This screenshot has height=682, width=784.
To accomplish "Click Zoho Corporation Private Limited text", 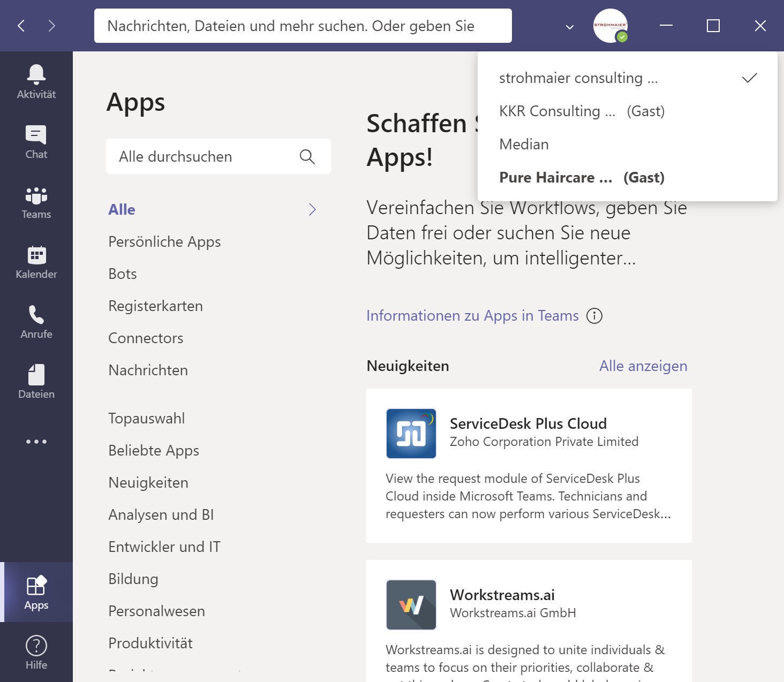I will (544, 442).
